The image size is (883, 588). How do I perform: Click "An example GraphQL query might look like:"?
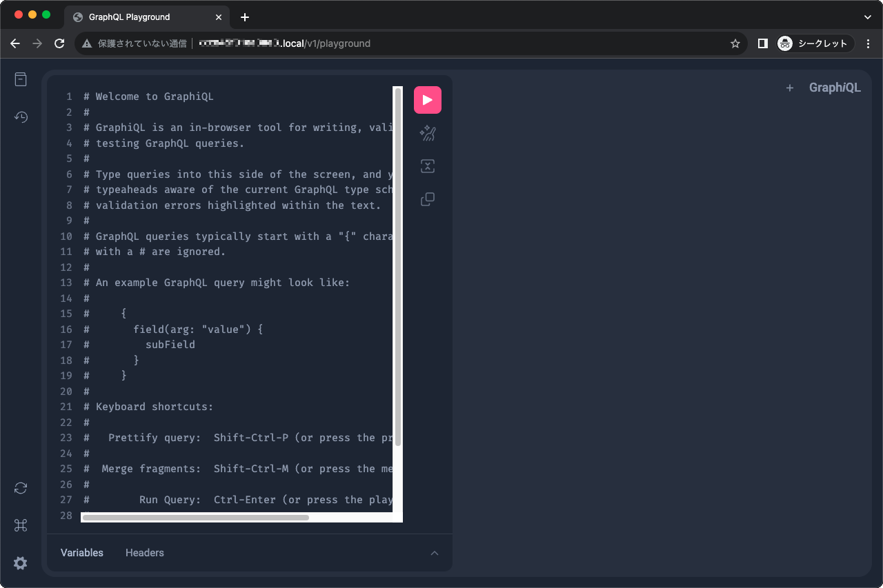(223, 283)
